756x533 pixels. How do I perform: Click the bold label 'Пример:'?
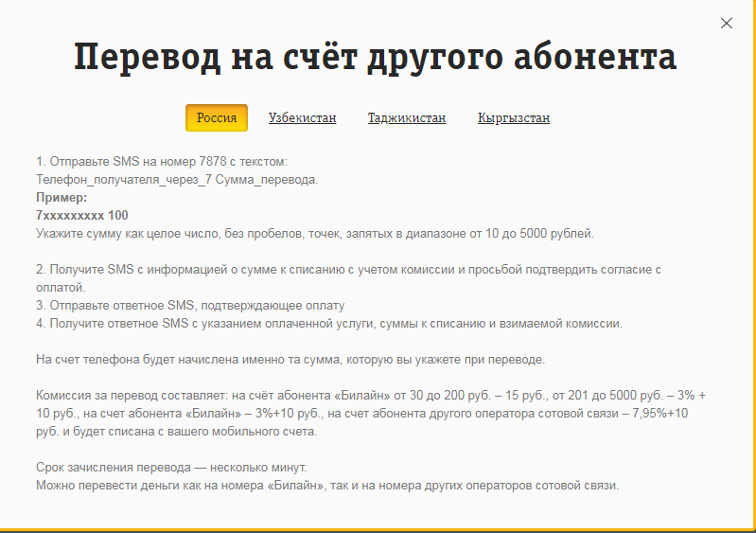coord(62,197)
